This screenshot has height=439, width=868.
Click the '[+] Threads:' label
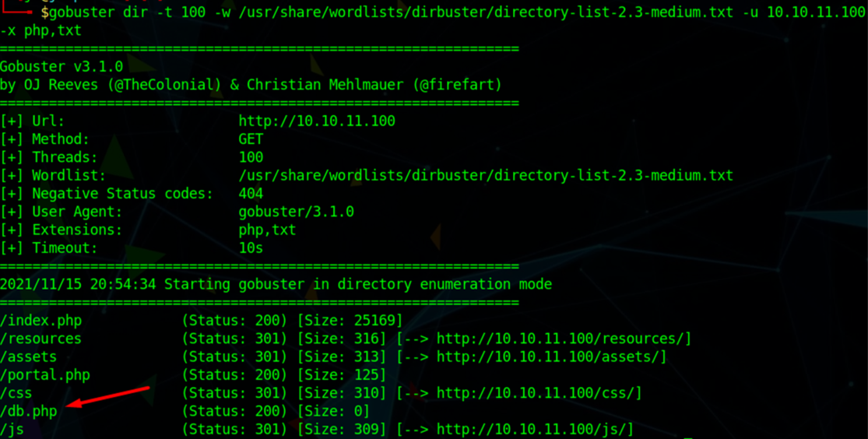point(49,158)
